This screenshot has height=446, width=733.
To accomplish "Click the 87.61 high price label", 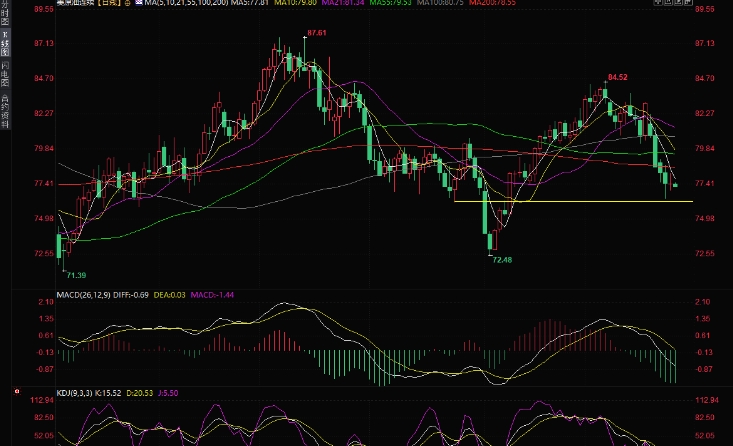I will pos(316,33).
